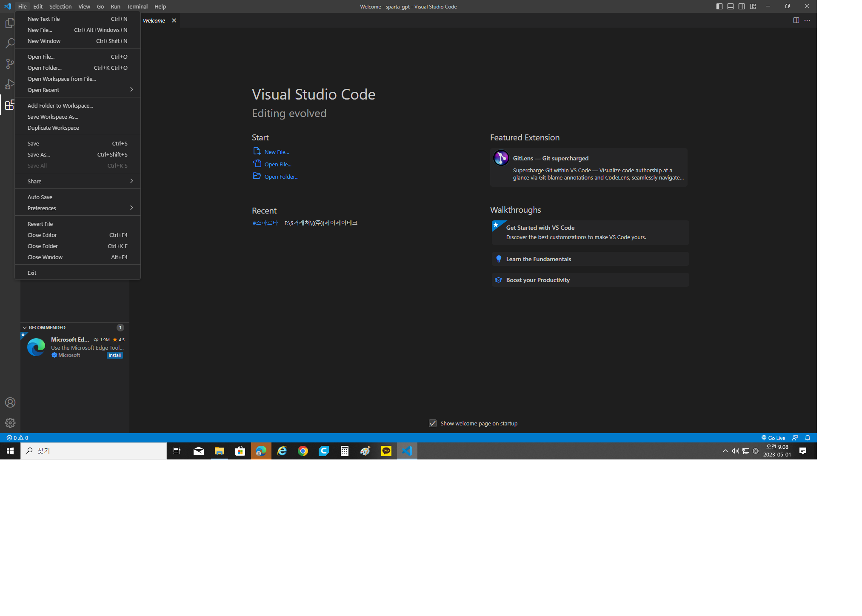The image size is (862, 616).
Task: Toggle Auto Save in File menu
Action: pos(78,197)
